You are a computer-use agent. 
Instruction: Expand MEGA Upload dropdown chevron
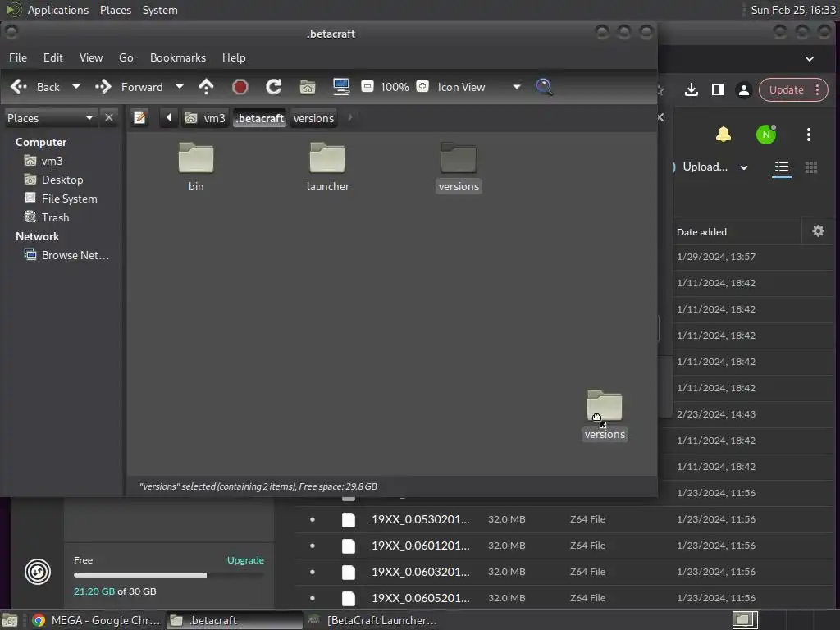(x=744, y=167)
